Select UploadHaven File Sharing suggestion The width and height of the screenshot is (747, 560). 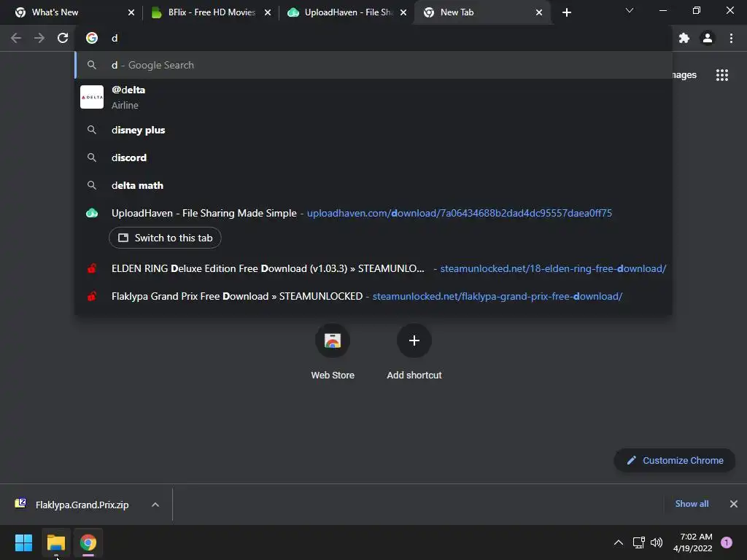(x=373, y=213)
